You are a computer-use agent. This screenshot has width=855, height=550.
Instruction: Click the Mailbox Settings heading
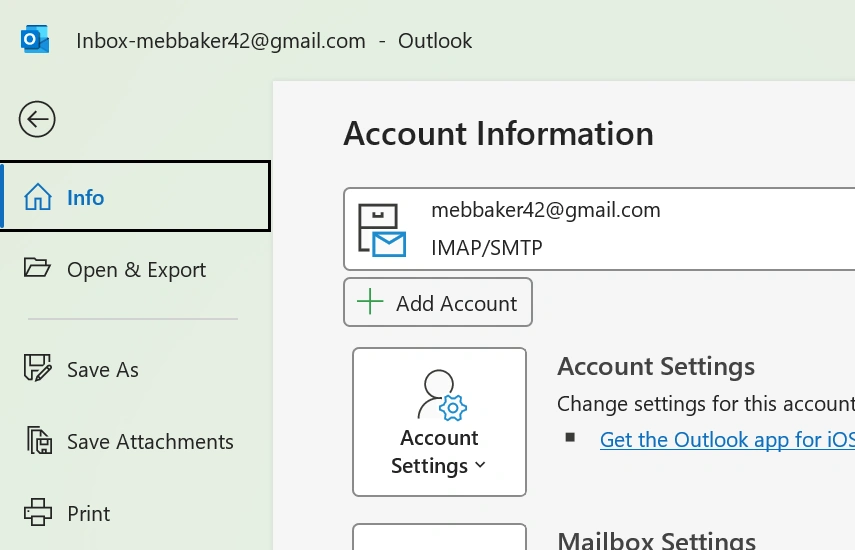click(657, 540)
